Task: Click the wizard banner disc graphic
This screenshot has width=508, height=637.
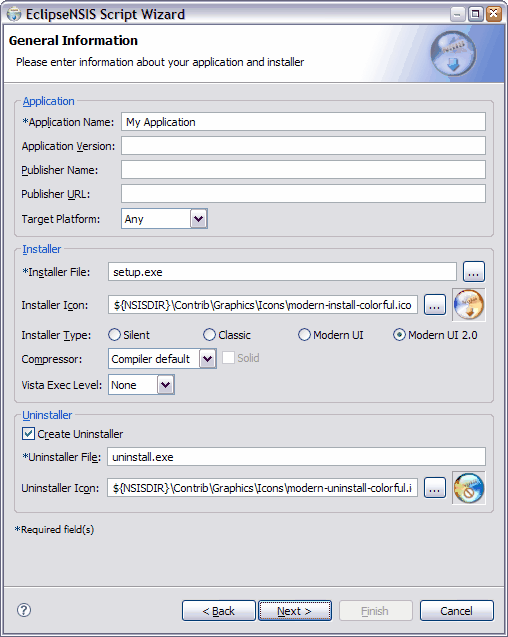Action: tap(453, 53)
